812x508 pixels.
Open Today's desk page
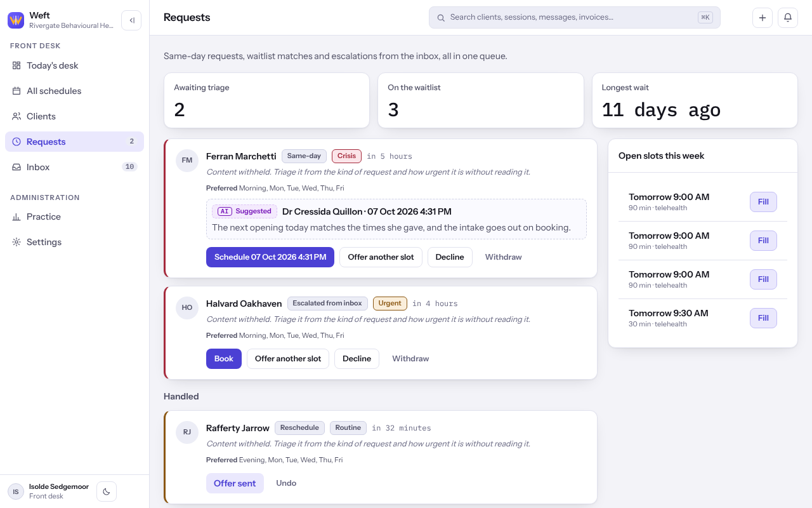click(74, 65)
